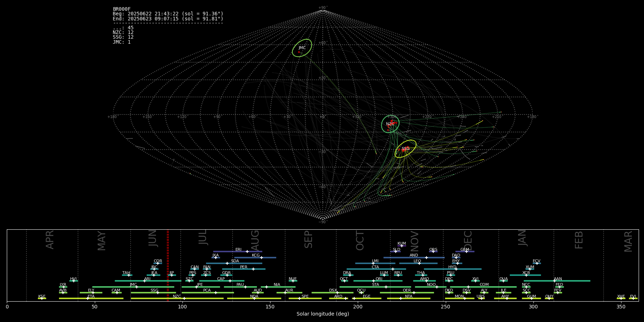Click the 200 tick on solar longitude axis
Viewport: 644px width, 322px height.
(x=358, y=307)
